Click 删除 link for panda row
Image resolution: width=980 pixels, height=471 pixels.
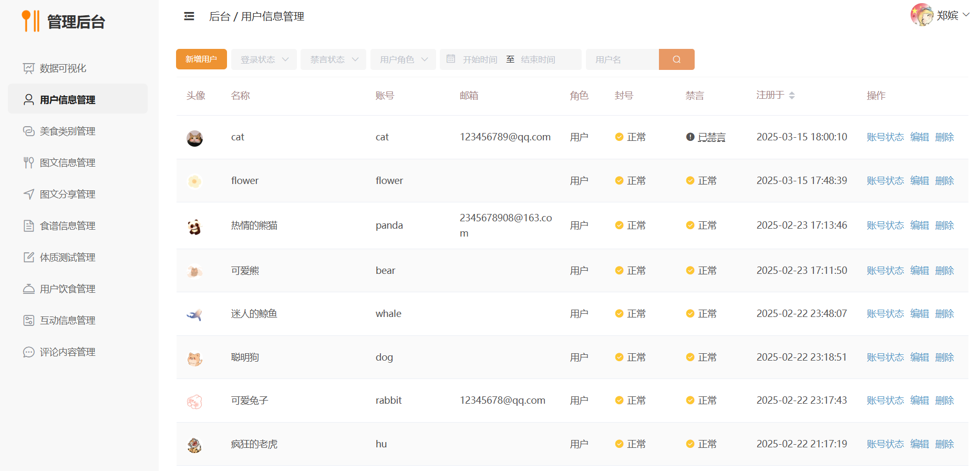click(944, 226)
